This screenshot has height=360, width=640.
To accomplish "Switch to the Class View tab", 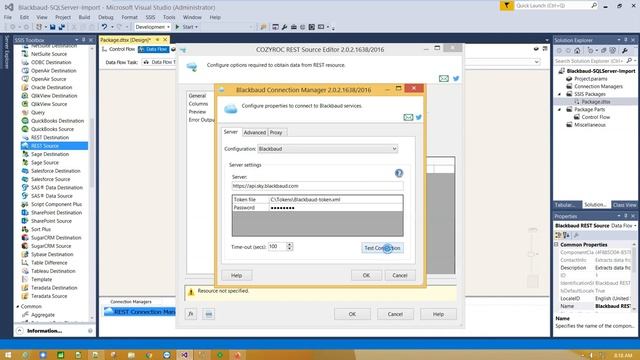I will click(624, 204).
